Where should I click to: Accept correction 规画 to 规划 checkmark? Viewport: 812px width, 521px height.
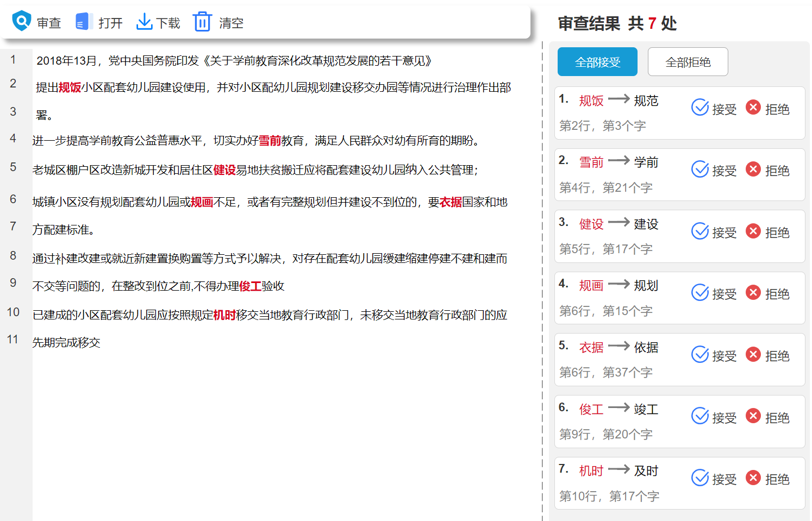(700, 292)
